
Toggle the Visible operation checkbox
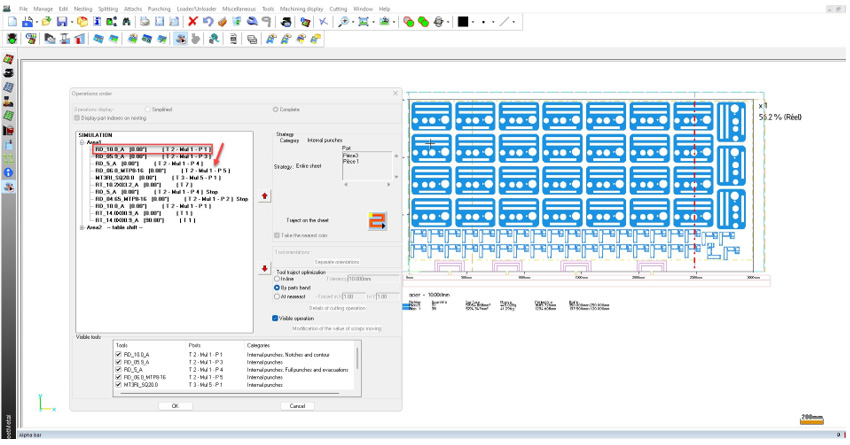point(275,318)
